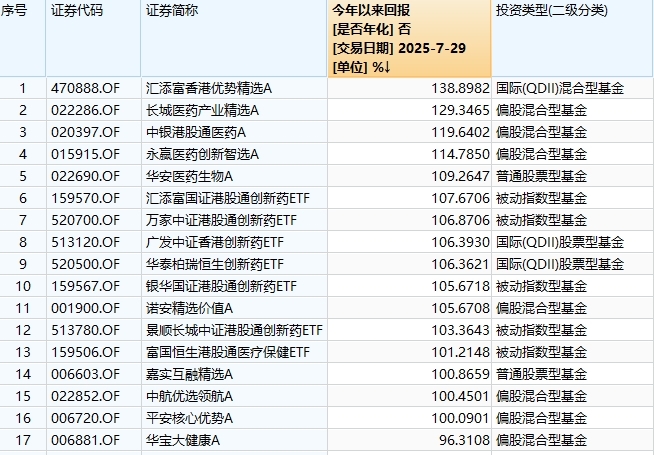654x455 pixels.
Task: Select return value 109.2647
Action: tap(460, 176)
